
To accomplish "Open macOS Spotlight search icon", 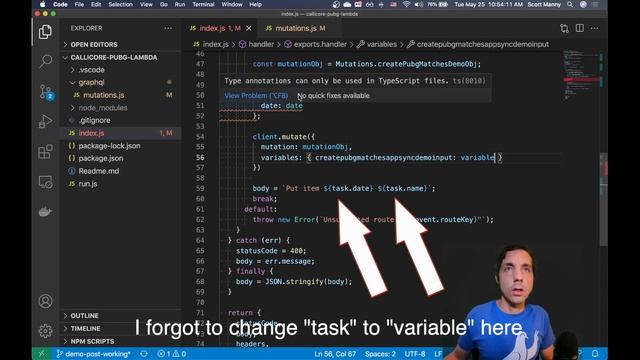I will (570, 4).
